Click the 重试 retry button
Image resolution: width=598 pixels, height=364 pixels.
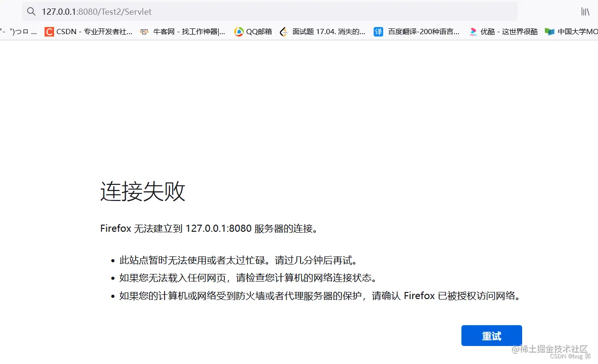[x=491, y=335]
